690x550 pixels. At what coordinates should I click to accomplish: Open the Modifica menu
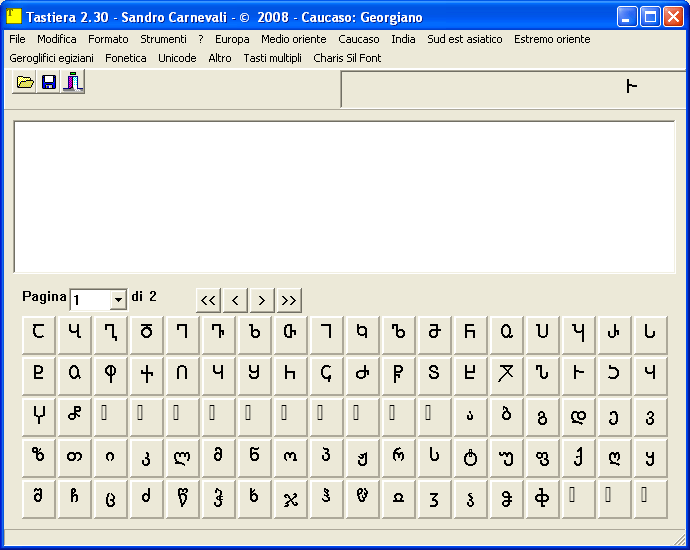click(x=57, y=39)
